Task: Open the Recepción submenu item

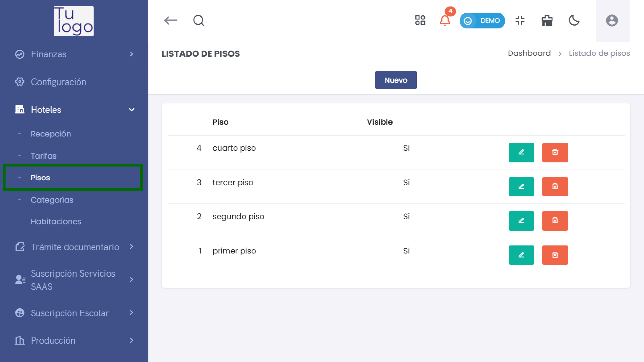Action: tap(51, 134)
